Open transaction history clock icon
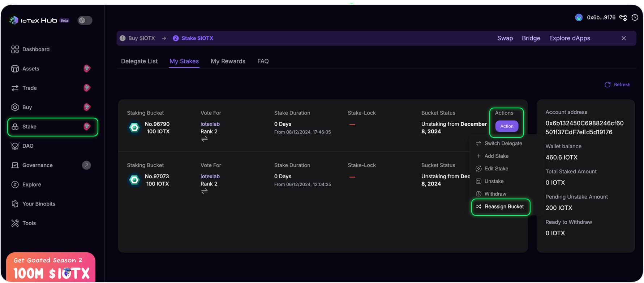Viewport: 644px width, 283px height. tap(635, 17)
